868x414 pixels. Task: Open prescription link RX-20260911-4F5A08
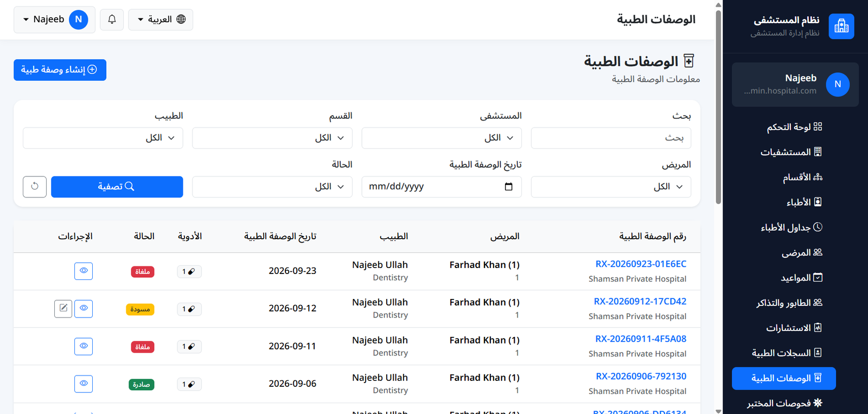coord(641,339)
